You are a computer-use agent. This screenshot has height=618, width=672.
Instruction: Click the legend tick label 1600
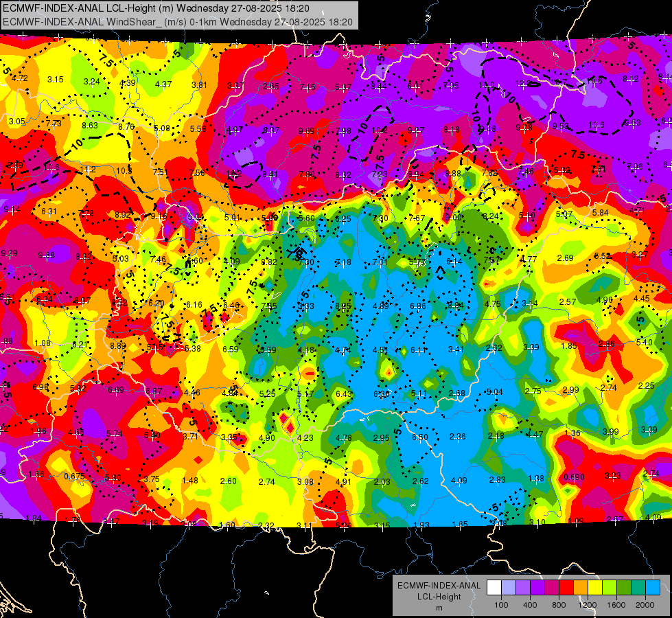tap(616, 605)
